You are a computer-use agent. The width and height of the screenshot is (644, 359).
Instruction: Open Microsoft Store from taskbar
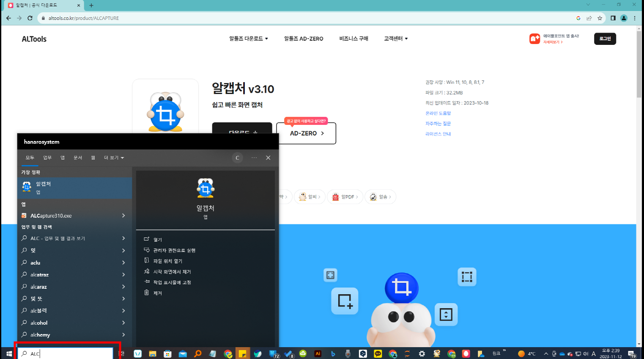[x=167, y=353]
